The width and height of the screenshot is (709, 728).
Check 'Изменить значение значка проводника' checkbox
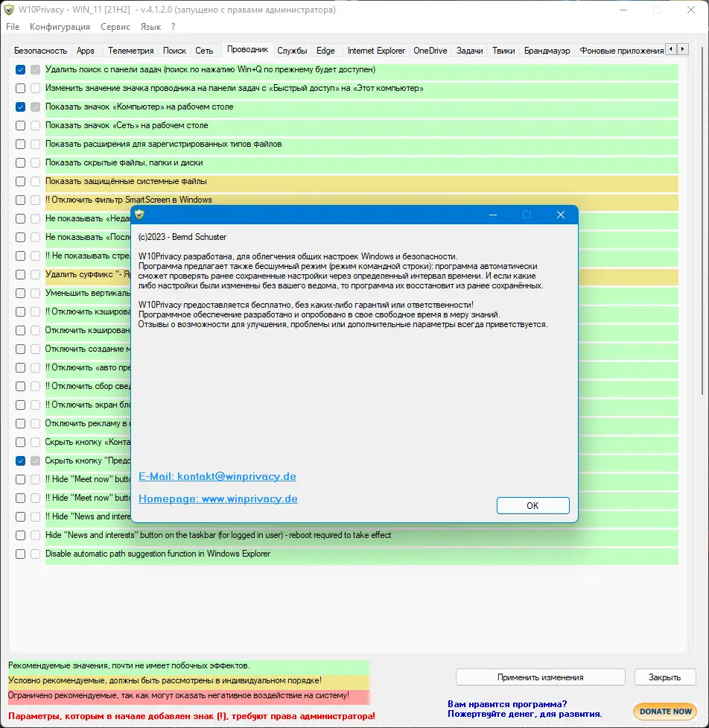20,88
